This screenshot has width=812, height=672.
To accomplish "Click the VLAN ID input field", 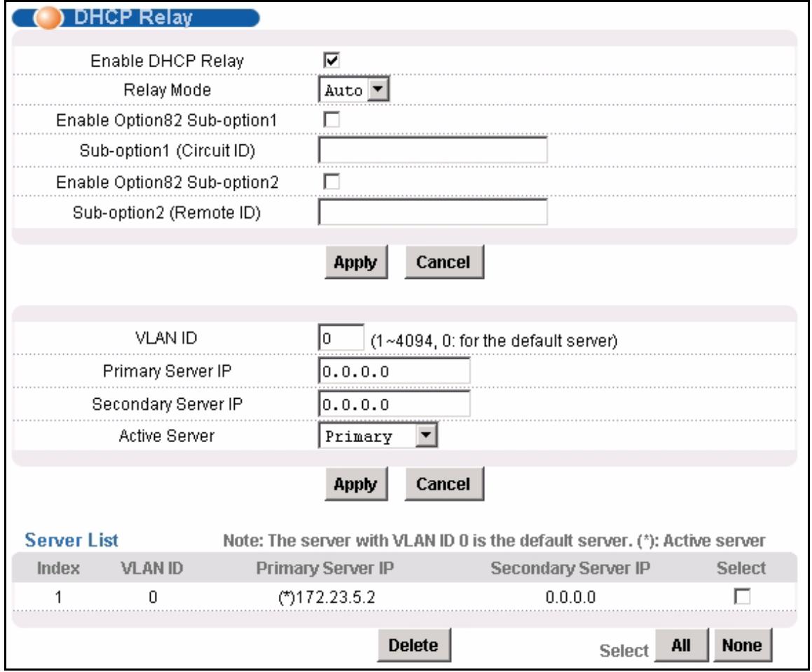I will point(341,338).
